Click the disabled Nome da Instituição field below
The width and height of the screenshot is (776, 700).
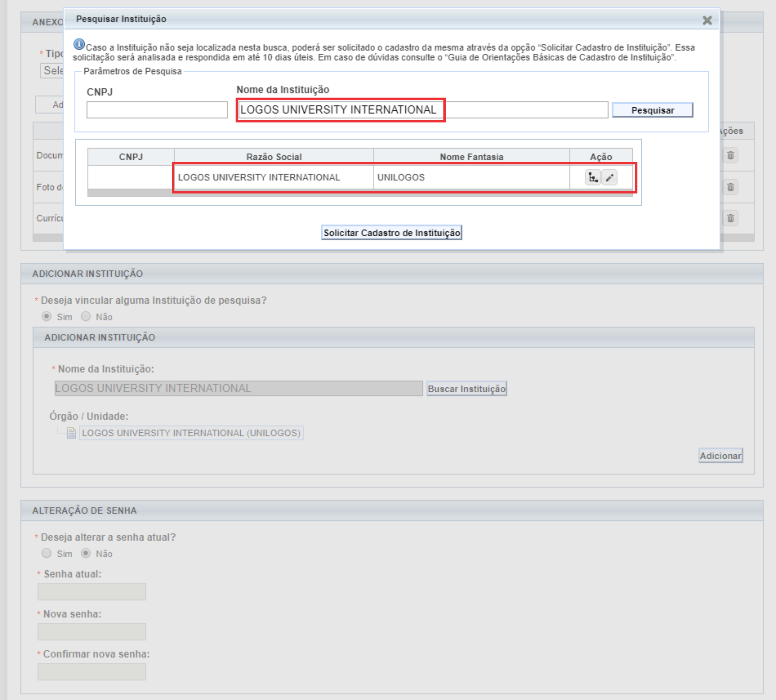(x=238, y=388)
